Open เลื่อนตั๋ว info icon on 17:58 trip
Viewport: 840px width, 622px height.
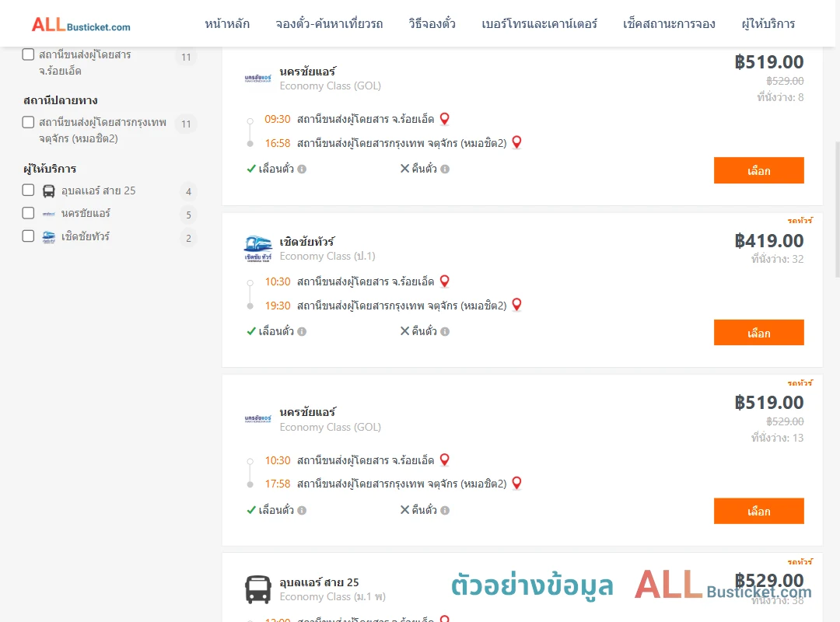point(302,511)
